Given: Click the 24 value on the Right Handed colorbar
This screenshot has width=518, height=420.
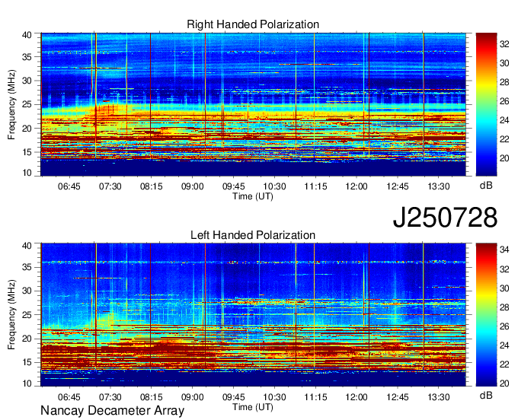Looking at the screenshot, I should coord(504,120).
